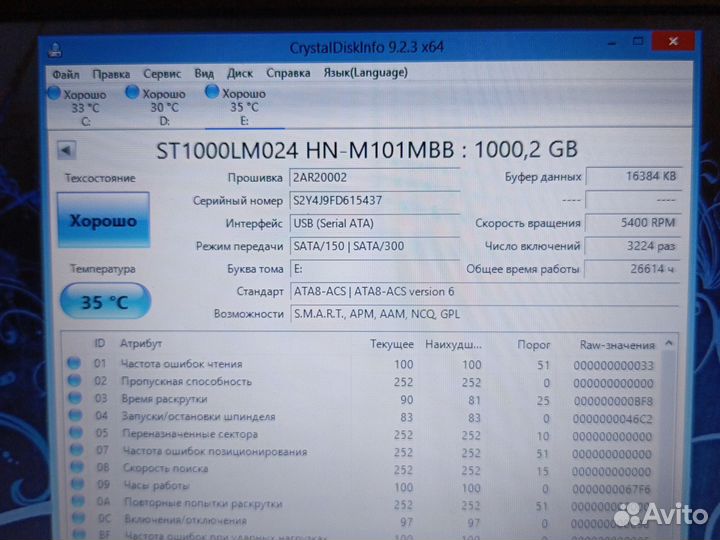The image size is (720, 540).
Task: Select row 03 Время раскрутки
Action: 363,399
